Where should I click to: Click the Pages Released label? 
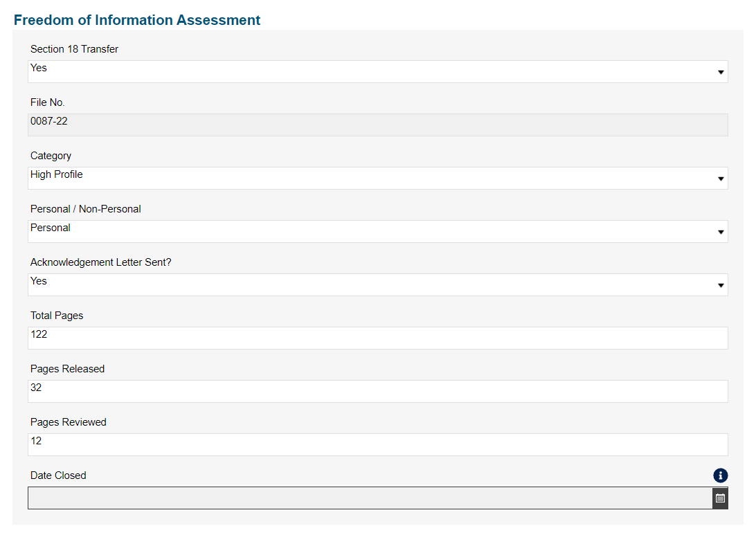click(67, 369)
